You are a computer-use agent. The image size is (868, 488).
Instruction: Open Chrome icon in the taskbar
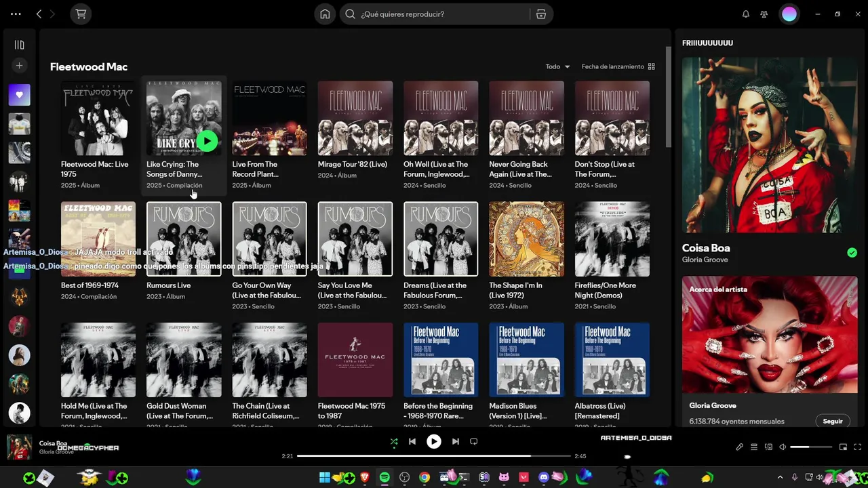coord(425,478)
